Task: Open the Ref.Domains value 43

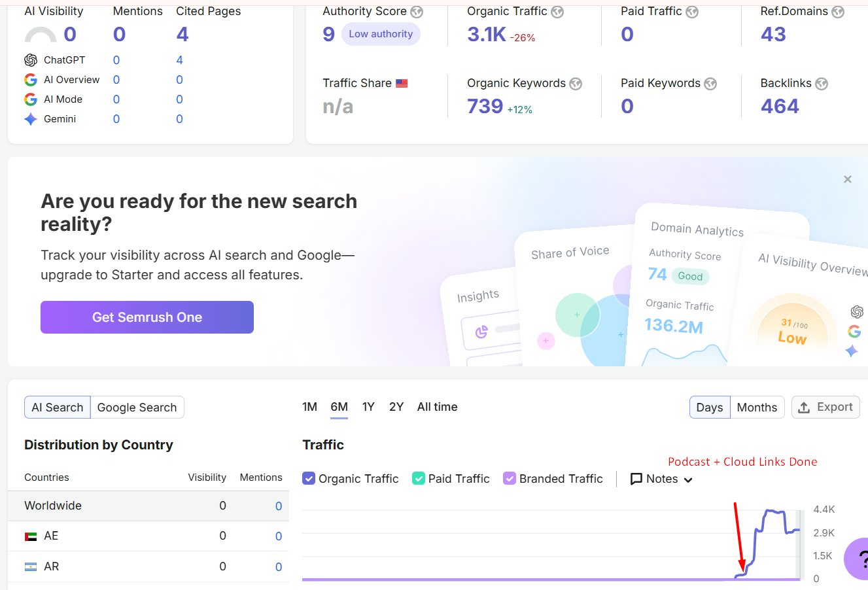Action: (x=773, y=34)
